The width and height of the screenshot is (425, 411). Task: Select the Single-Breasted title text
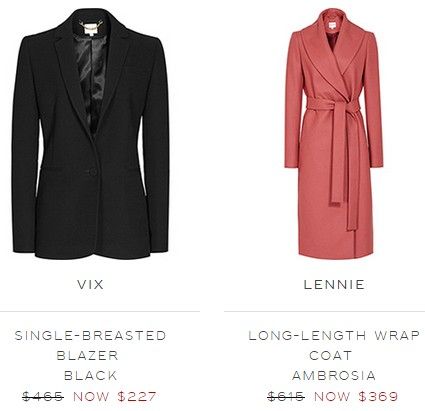point(90,335)
